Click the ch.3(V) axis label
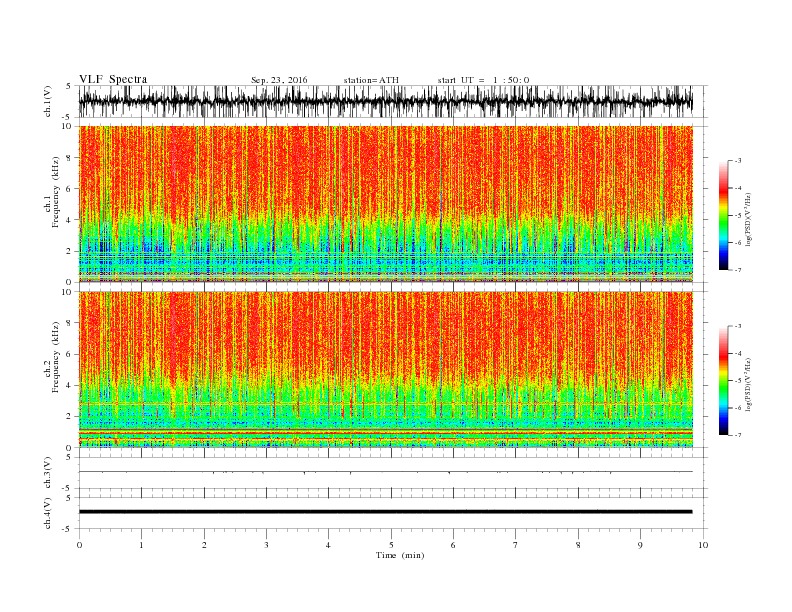The height and width of the screenshot is (612, 792). coord(48,473)
